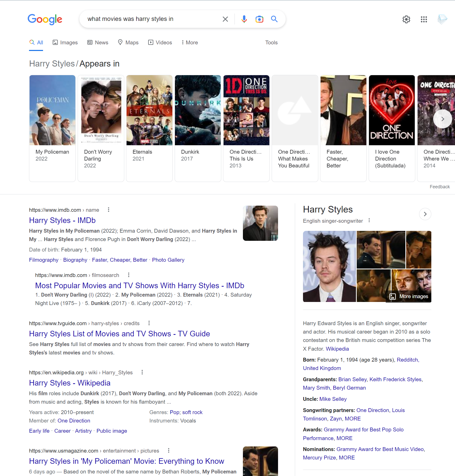This screenshot has width=455, height=476.
Task: Expand the More search filters menu
Action: 190,43
